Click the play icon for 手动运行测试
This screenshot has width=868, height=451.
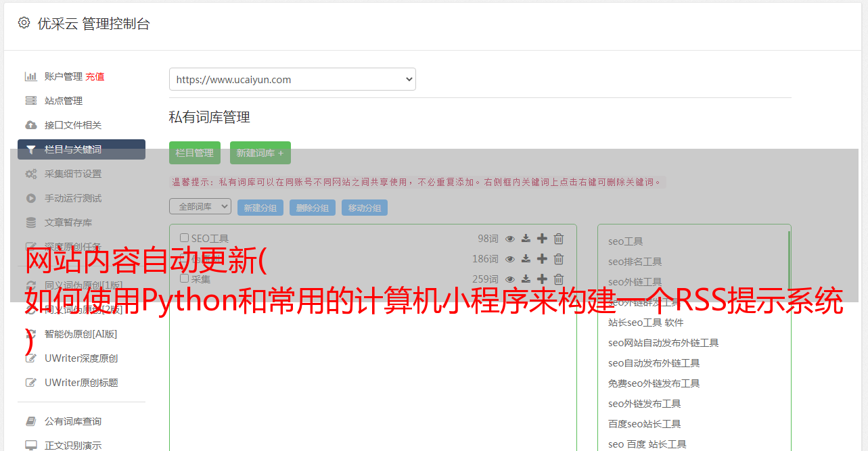[x=30, y=198]
